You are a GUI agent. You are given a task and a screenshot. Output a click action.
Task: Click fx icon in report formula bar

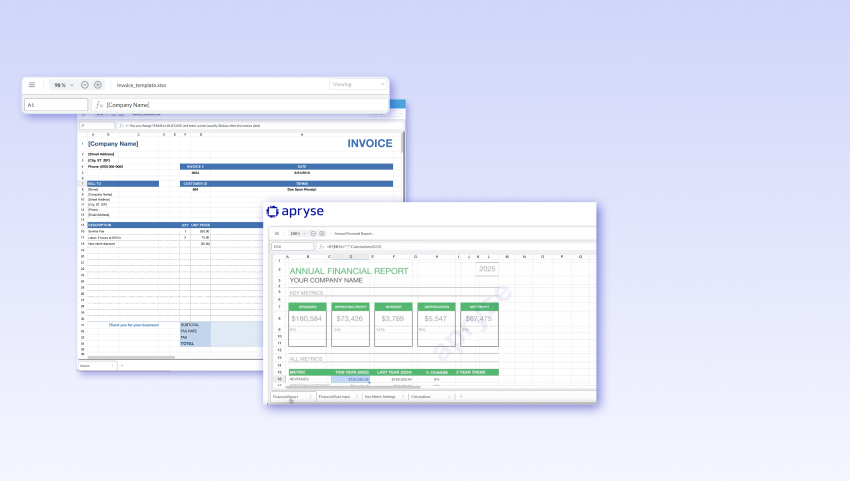321,247
